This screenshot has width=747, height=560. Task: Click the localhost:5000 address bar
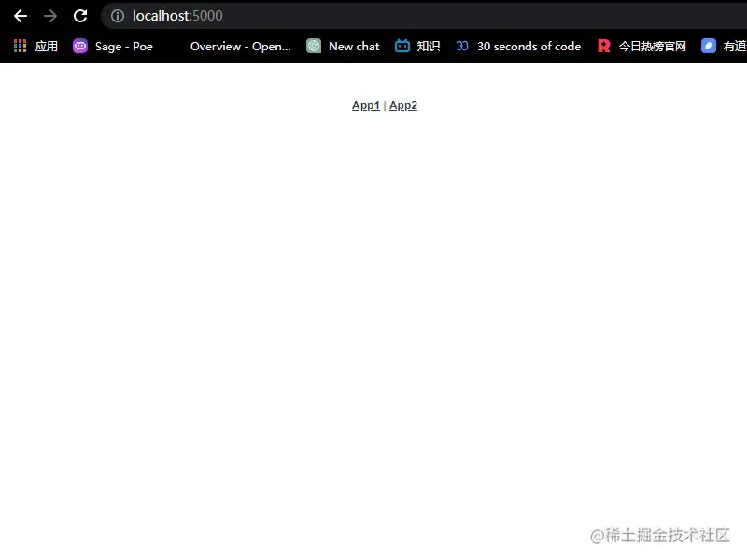424,16
